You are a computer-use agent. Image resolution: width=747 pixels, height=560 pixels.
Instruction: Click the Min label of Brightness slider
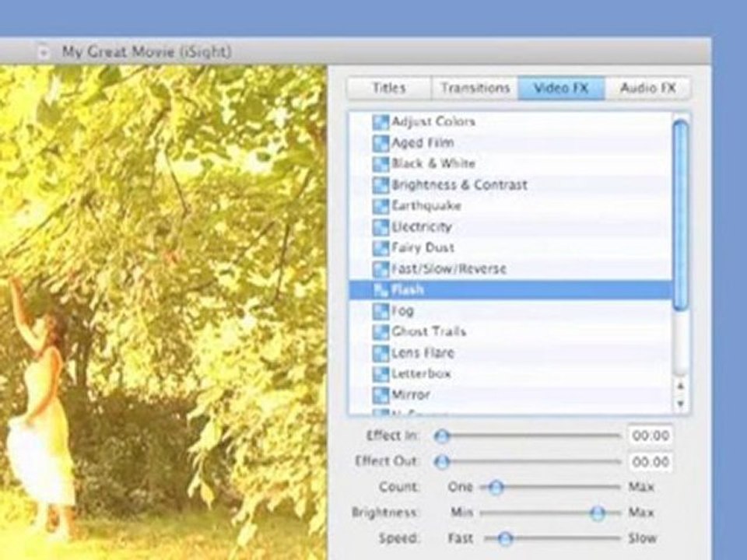pyautogui.click(x=461, y=513)
